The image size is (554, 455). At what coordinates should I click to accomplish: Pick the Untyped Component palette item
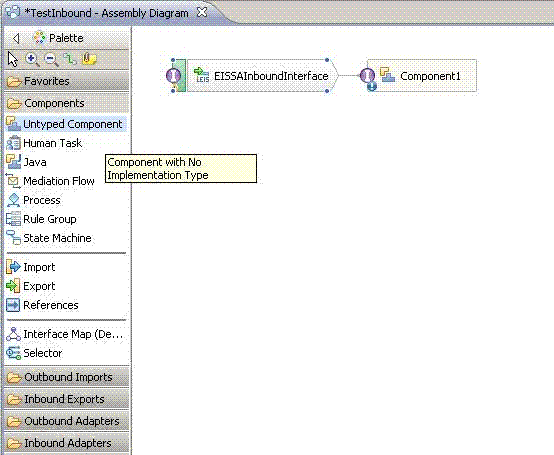[66, 124]
